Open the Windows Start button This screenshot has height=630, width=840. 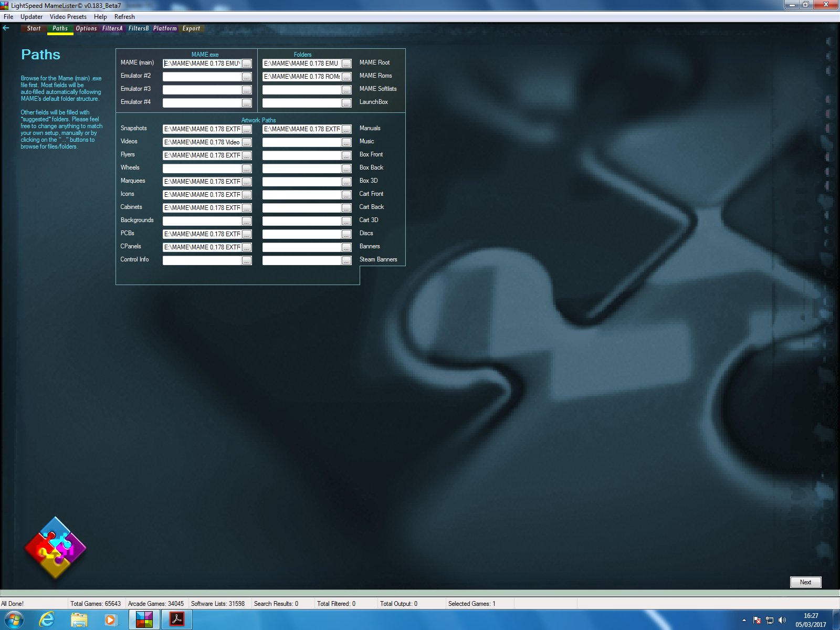pos(14,620)
